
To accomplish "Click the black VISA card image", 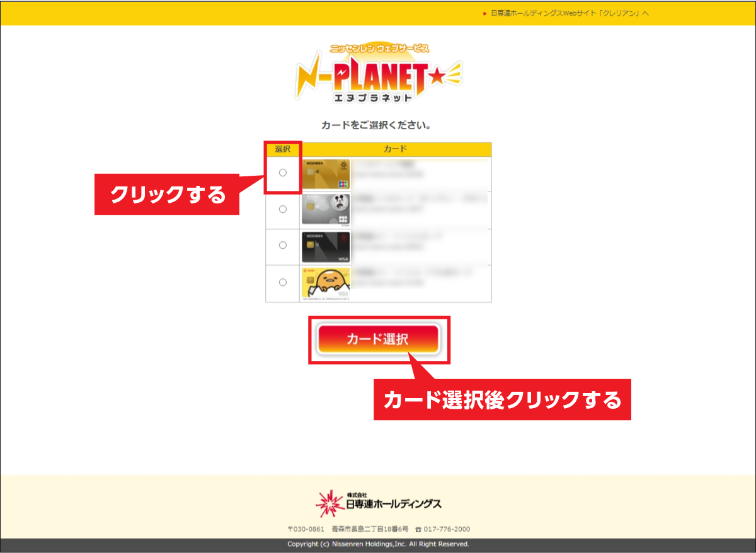I will (x=326, y=246).
